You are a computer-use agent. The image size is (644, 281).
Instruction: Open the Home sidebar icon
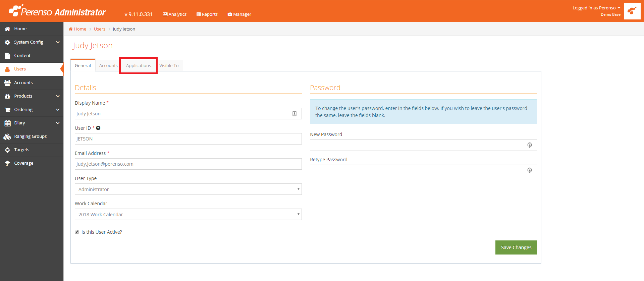(7, 29)
